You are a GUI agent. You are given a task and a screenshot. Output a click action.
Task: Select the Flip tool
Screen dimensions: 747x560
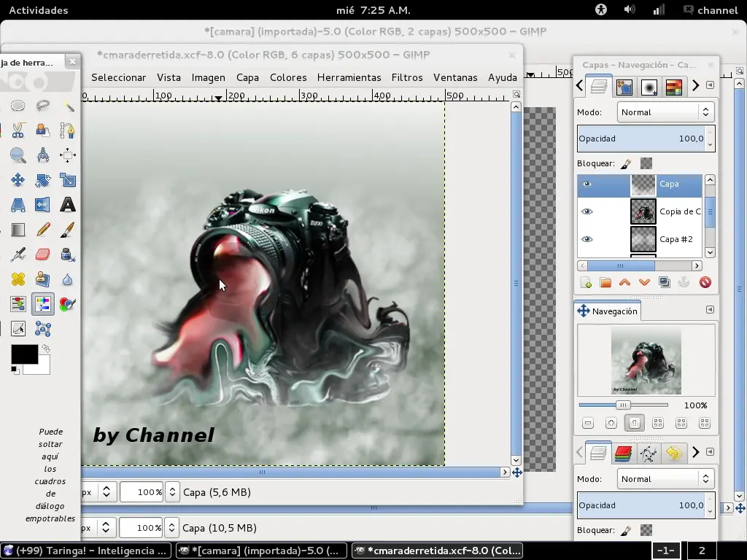click(43, 205)
